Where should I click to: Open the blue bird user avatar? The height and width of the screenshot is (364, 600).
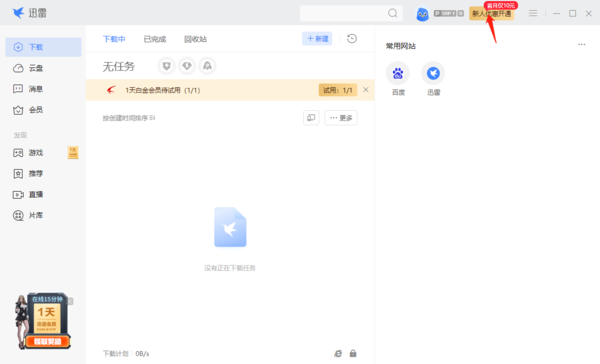point(422,14)
